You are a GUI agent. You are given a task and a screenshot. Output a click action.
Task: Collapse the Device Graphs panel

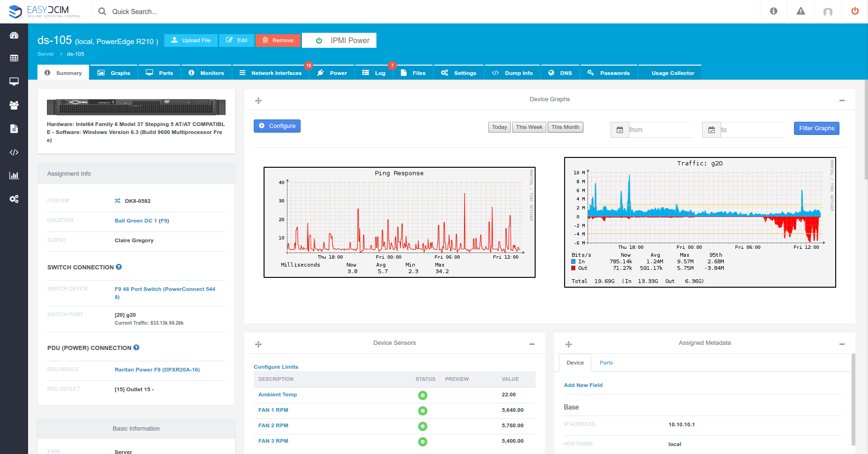(842, 100)
